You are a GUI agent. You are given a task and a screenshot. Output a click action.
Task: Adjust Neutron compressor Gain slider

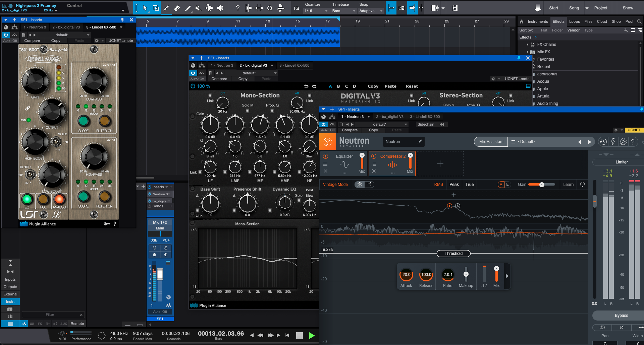point(541,185)
